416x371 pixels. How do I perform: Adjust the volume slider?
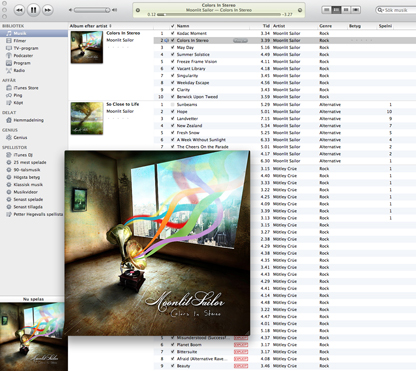point(92,10)
